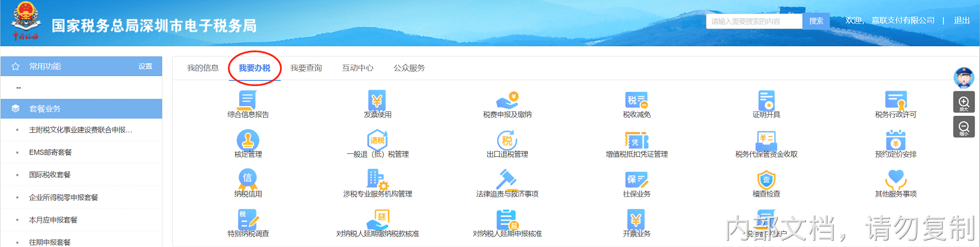
Task: Open 税费申报及缴纳 icon
Action: pyautogui.click(x=507, y=100)
